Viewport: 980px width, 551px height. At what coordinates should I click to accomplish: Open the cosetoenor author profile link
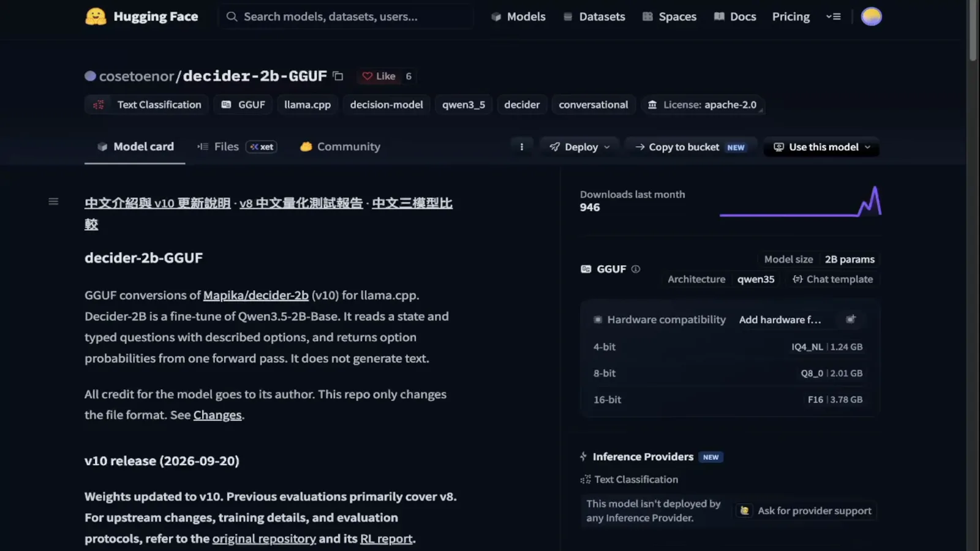(x=137, y=76)
